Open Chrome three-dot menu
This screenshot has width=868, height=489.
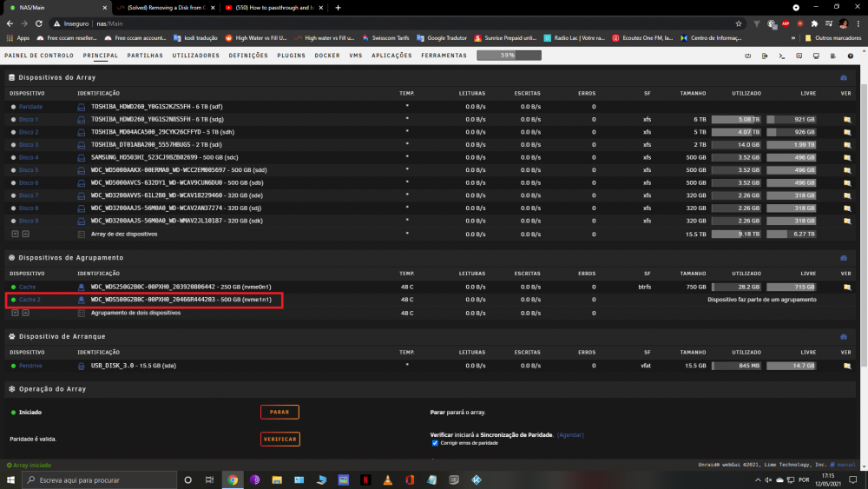[858, 23]
